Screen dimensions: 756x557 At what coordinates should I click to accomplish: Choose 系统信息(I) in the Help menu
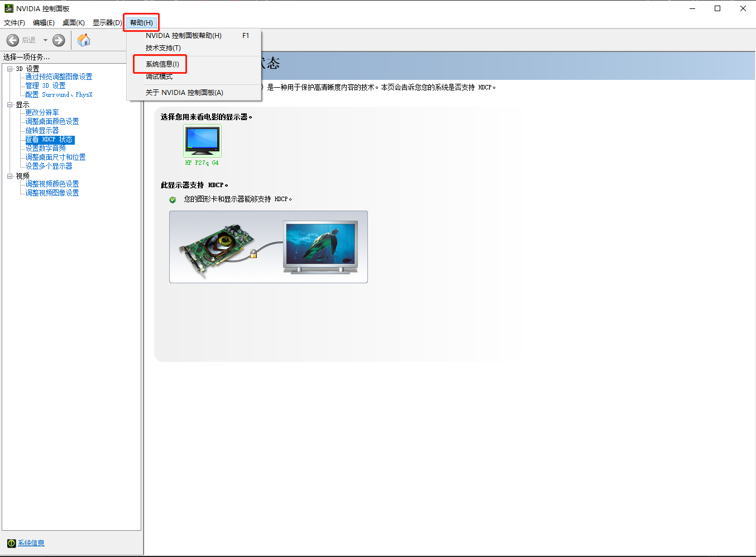click(194, 64)
